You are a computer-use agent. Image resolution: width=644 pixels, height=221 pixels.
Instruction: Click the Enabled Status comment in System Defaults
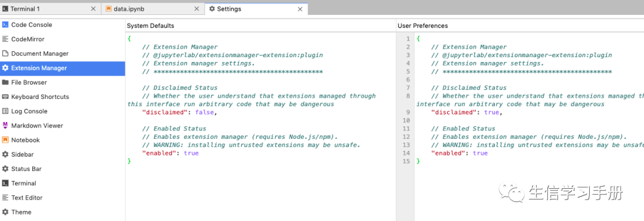[x=174, y=129]
